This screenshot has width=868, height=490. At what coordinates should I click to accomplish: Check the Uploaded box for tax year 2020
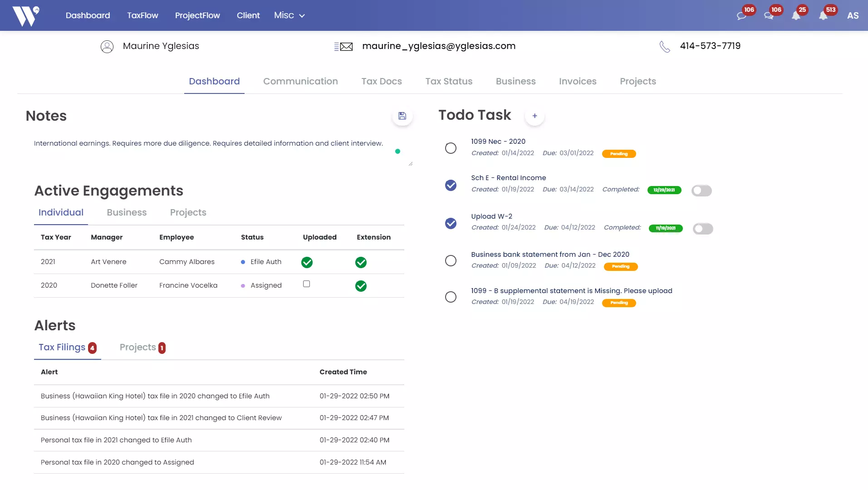coord(306,284)
